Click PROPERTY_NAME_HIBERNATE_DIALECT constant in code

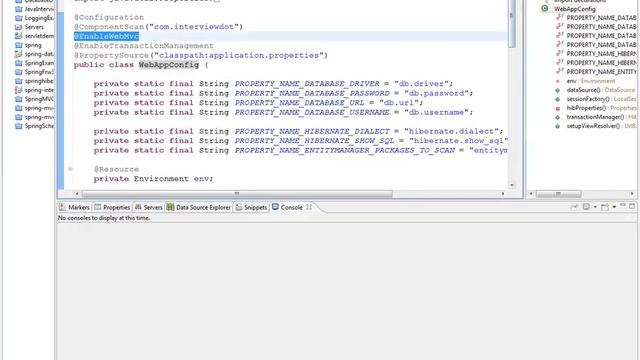click(312, 131)
